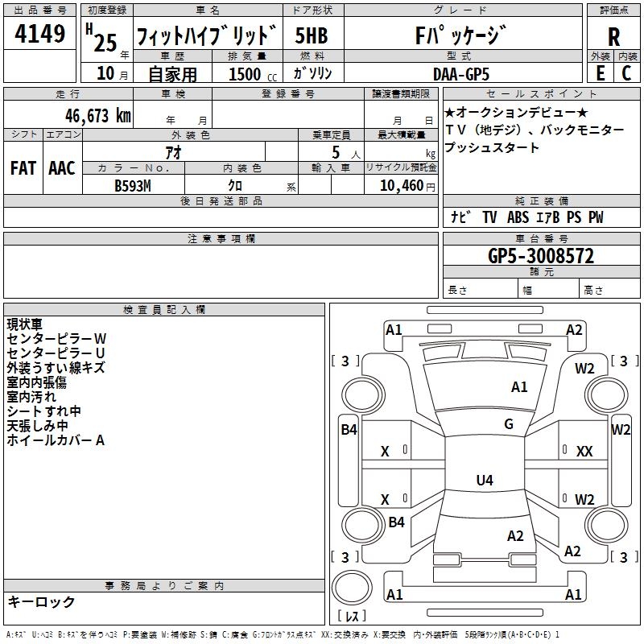Click the color code B593M
Image resolution: width=644 pixels, height=644 pixels.
point(134,184)
